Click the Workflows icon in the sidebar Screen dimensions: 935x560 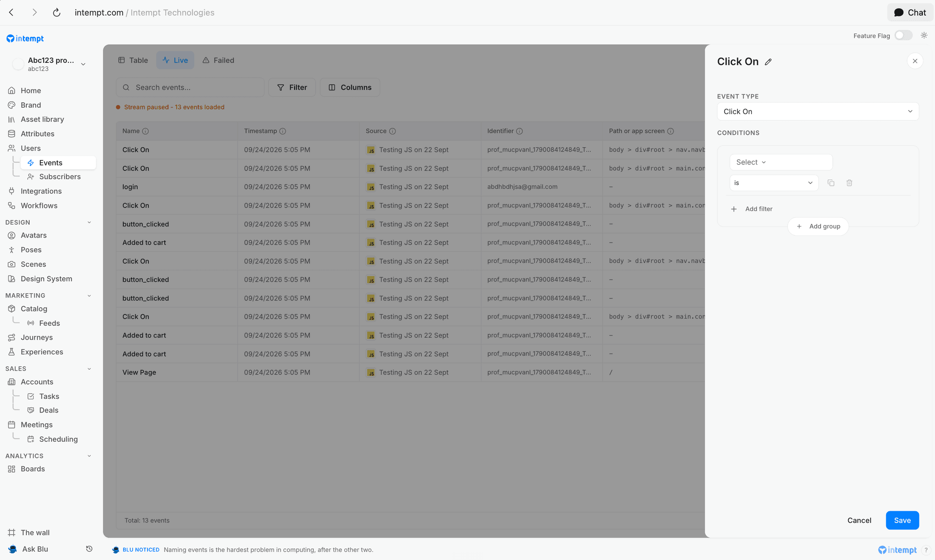point(12,206)
